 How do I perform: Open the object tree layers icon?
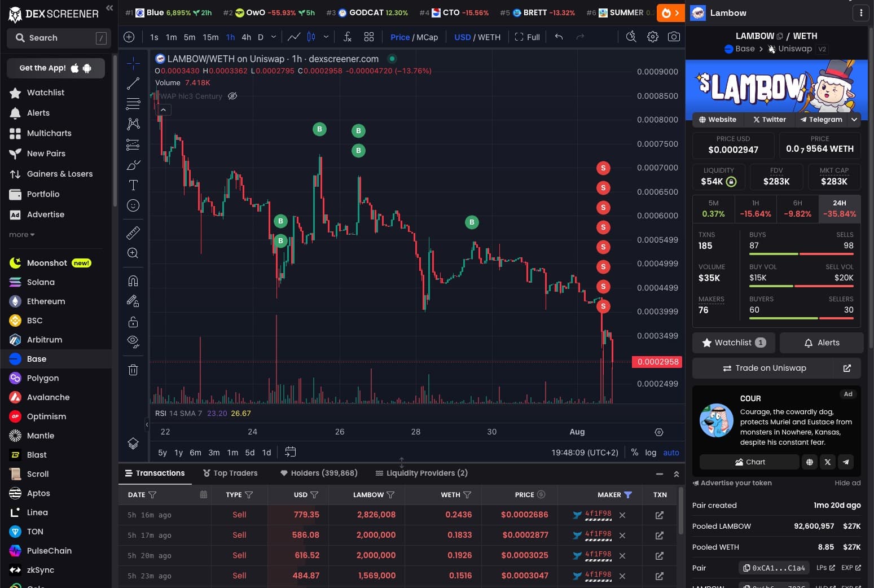pos(133,444)
